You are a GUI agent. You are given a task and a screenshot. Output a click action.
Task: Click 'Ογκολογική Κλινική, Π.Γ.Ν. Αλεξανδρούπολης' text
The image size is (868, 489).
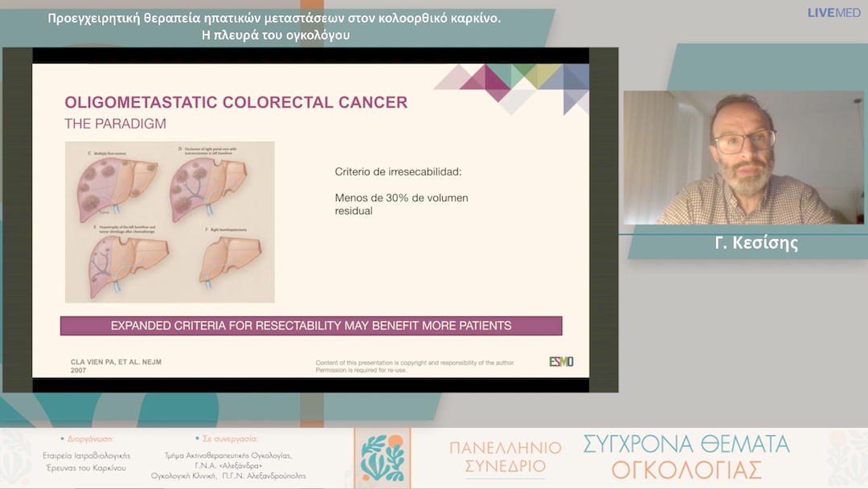click(228, 475)
